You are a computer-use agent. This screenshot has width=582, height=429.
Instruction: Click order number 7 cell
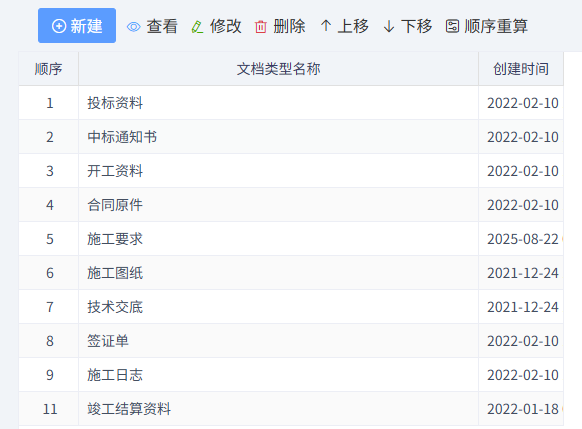(49, 307)
